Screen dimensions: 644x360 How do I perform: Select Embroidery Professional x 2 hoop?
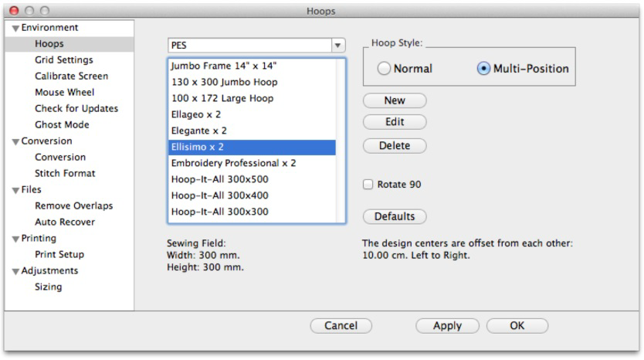coord(252,163)
